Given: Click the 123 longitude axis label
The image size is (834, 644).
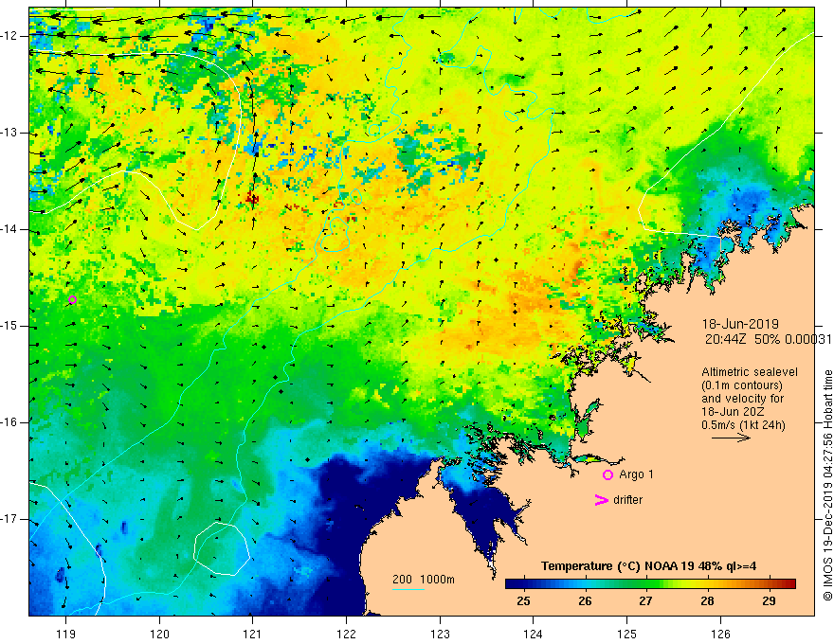Looking at the screenshot, I should point(440,634).
